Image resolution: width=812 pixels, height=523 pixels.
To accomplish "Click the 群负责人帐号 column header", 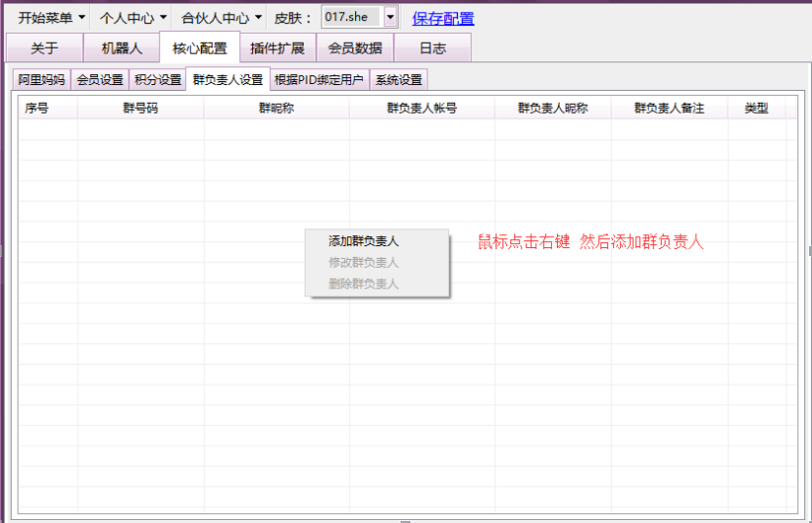I will click(x=421, y=109).
